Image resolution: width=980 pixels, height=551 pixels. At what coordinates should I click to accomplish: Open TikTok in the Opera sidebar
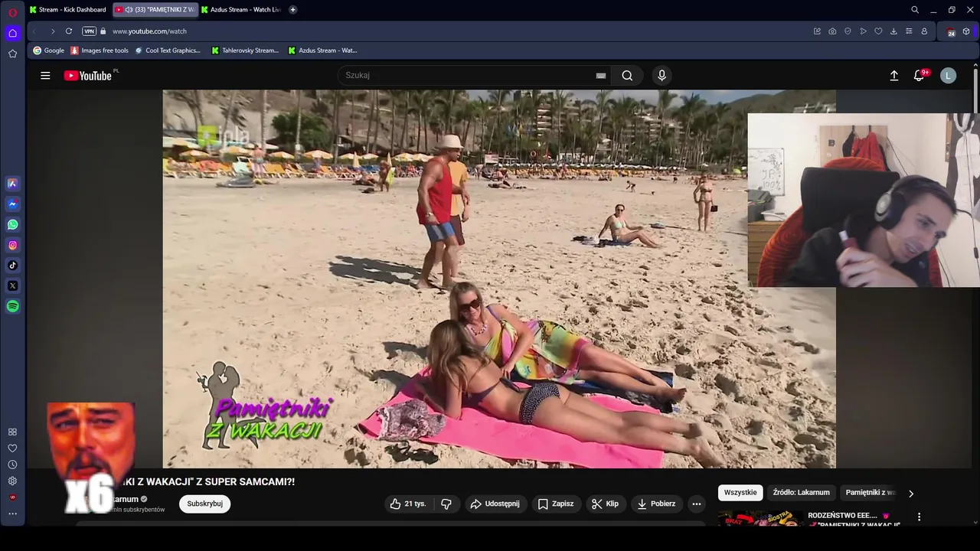click(x=12, y=266)
